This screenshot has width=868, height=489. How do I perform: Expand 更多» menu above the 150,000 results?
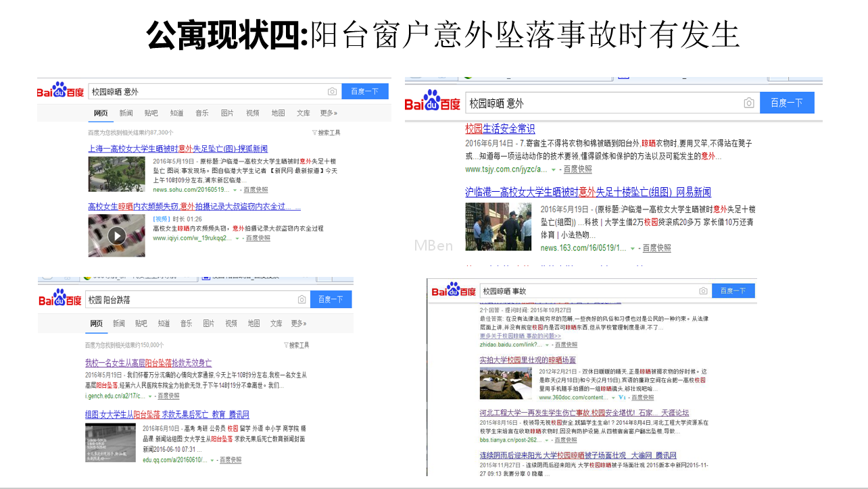coord(299,324)
